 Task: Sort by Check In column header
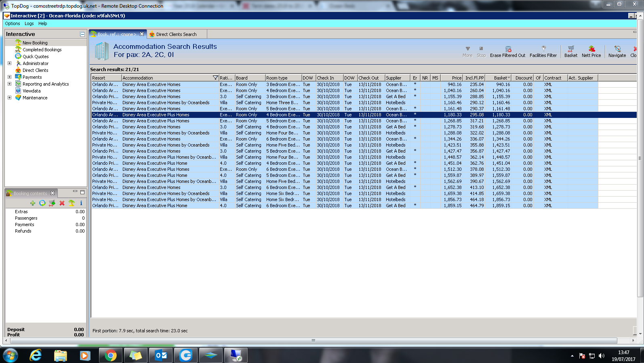[329, 78]
